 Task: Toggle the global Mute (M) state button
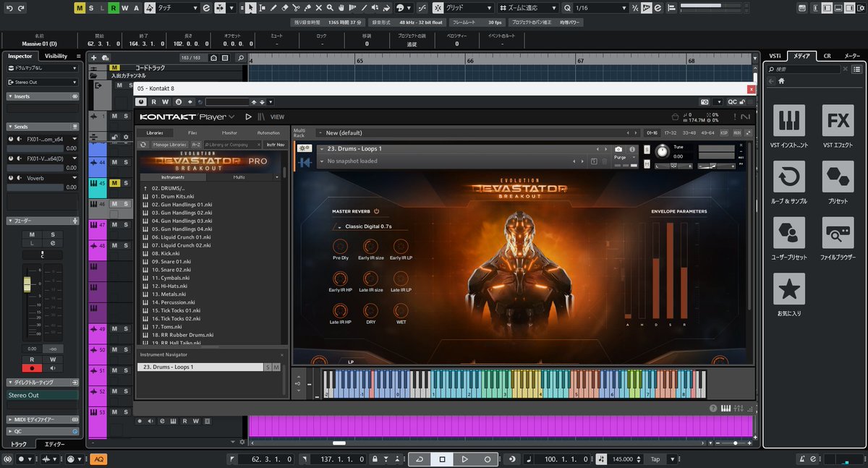80,8
